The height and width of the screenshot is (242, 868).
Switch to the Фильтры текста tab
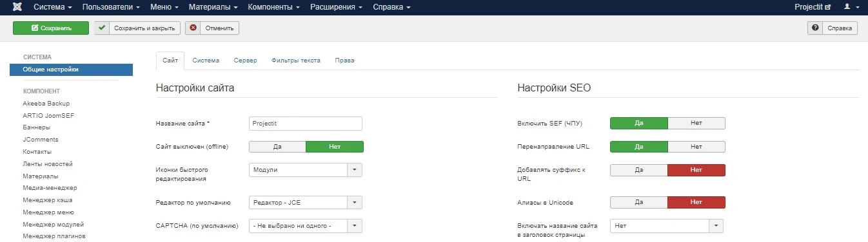click(x=296, y=60)
